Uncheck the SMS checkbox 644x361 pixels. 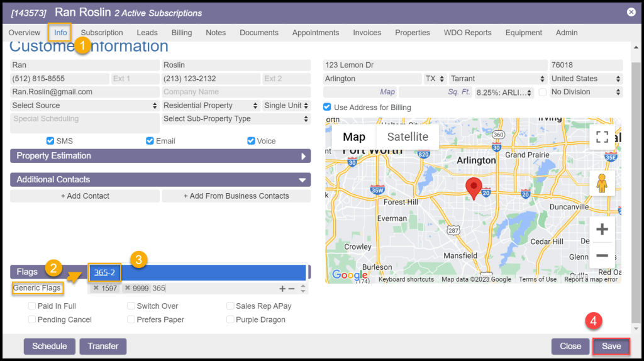coord(50,141)
